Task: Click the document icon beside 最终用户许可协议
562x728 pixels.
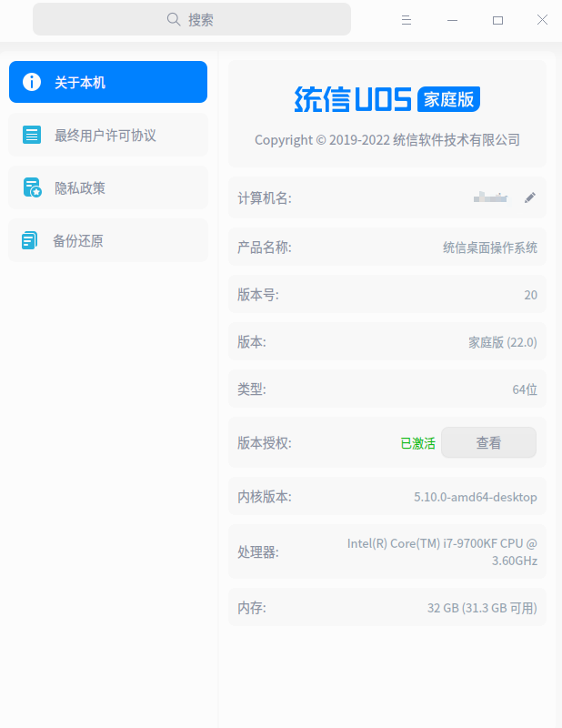Action: coord(32,135)
